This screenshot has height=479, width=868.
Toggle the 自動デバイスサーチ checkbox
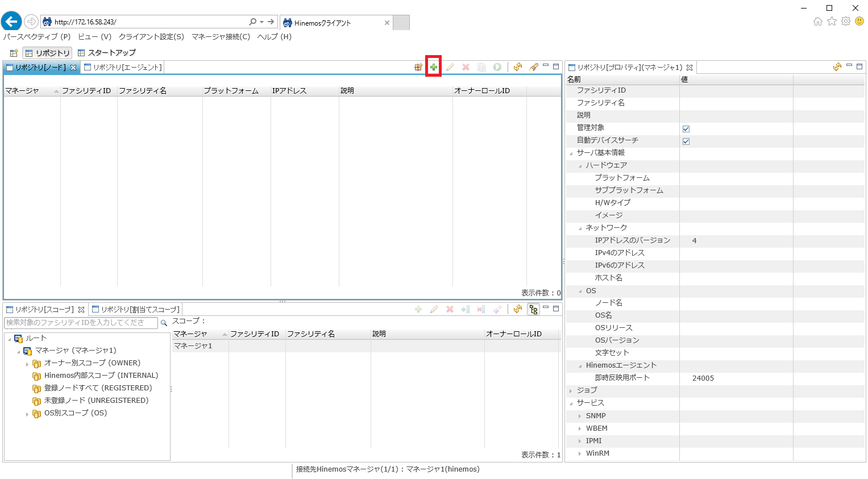(686, 141)
